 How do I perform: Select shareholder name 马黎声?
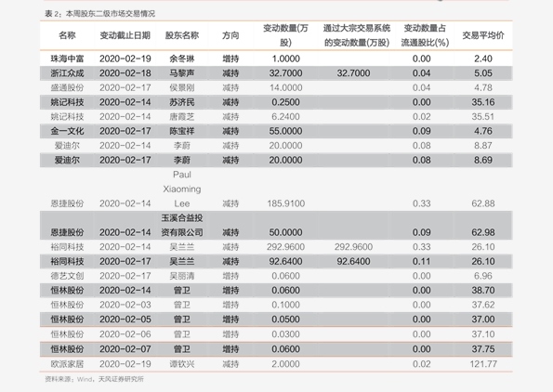point(182,73)
